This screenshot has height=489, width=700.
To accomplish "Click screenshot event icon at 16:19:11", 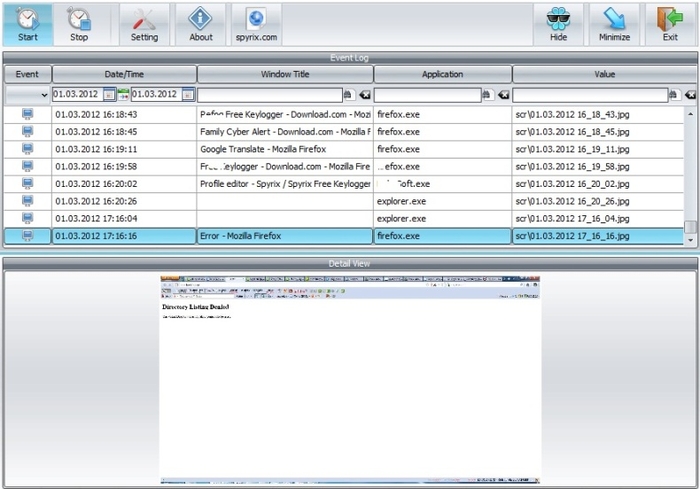I will coord(28,149).
